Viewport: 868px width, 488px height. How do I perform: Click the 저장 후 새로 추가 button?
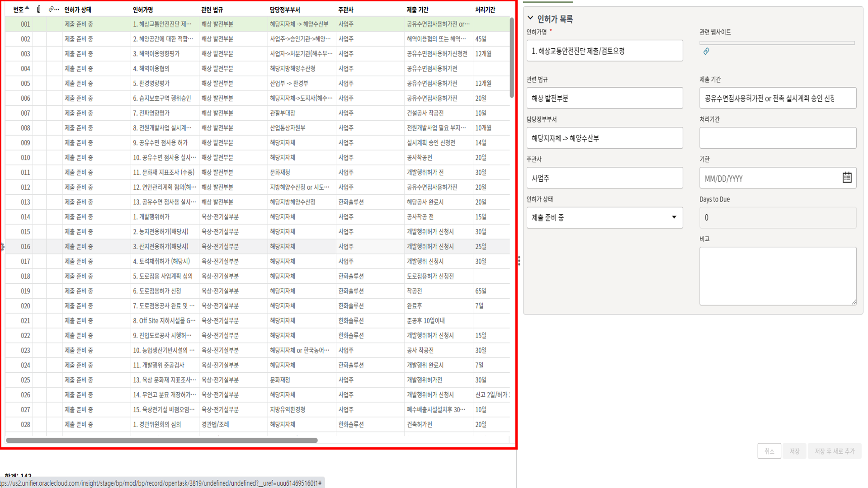tap(834, 451)
